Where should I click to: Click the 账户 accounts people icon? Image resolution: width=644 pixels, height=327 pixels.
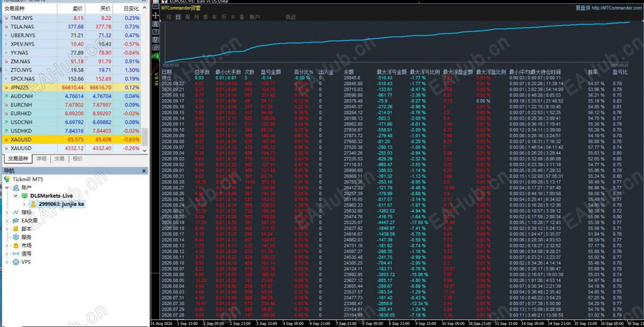click(x=16, y=188)
